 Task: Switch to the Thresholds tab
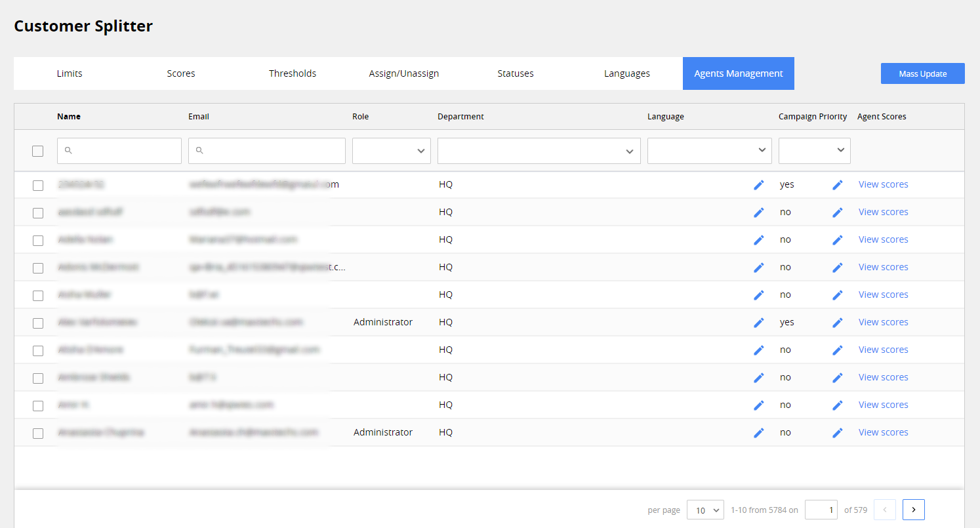[x=293, y=73]
